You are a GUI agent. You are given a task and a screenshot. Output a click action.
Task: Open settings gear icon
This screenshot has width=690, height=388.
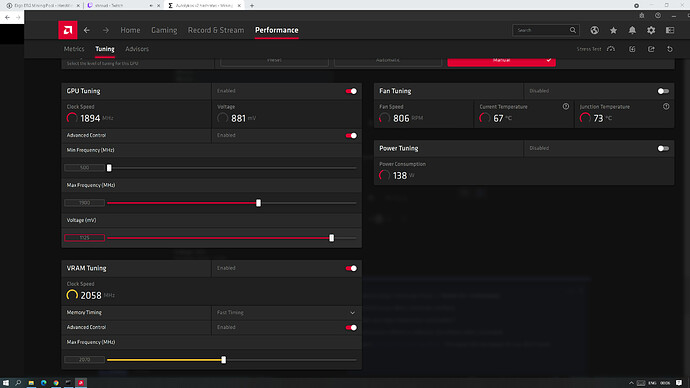coord(651,30)
